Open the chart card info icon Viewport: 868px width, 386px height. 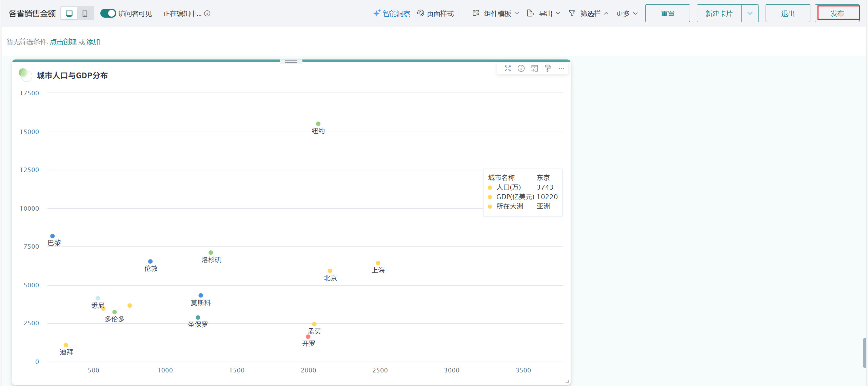[x=521, y=69]
